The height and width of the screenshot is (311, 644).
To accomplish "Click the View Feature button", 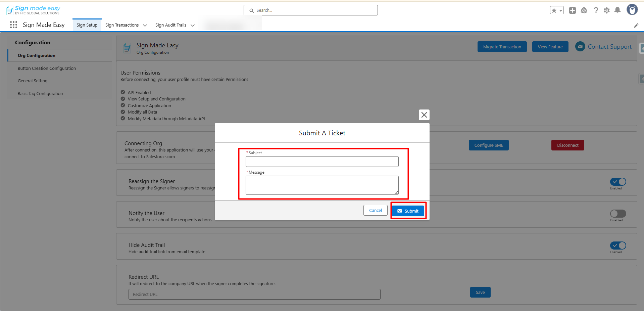I will point(550,47).
